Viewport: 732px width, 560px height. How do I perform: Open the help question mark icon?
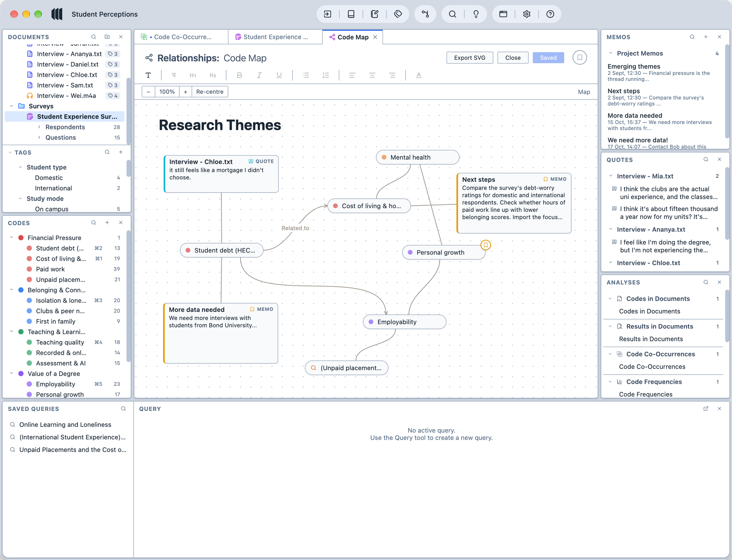coord(550,14)
